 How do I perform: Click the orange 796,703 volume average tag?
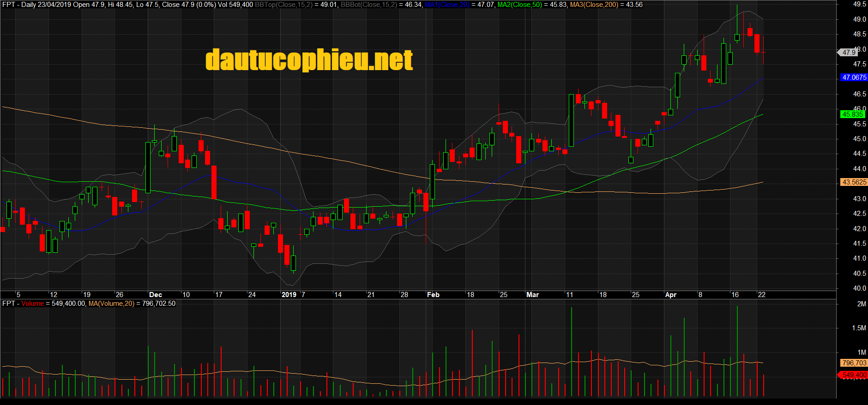pos(854,363)
